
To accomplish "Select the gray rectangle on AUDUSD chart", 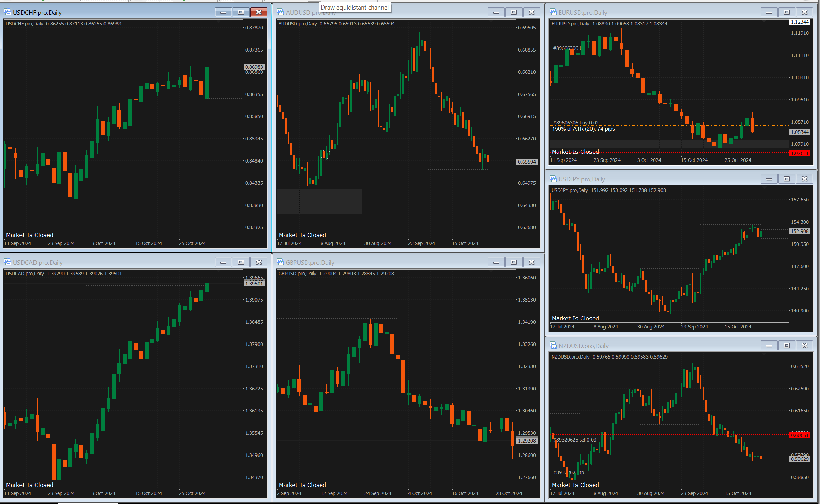I will click(319, 201).
